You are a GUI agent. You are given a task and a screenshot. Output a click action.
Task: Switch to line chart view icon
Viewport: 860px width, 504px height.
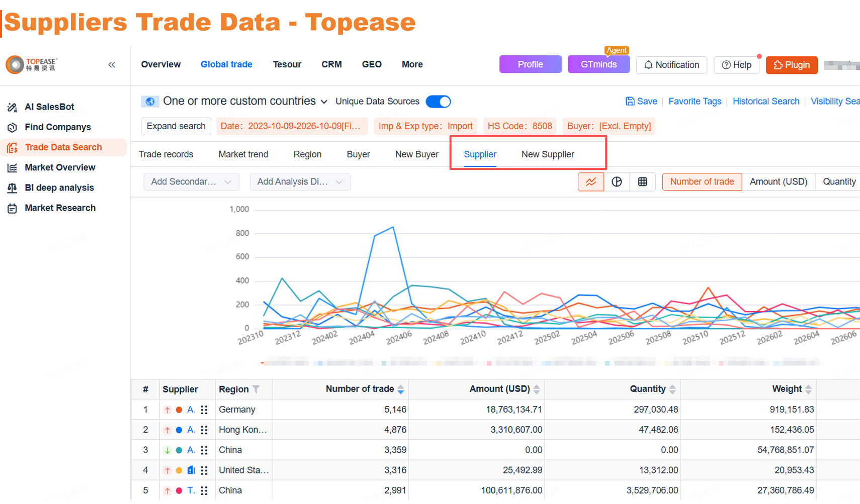click(591, 182)
